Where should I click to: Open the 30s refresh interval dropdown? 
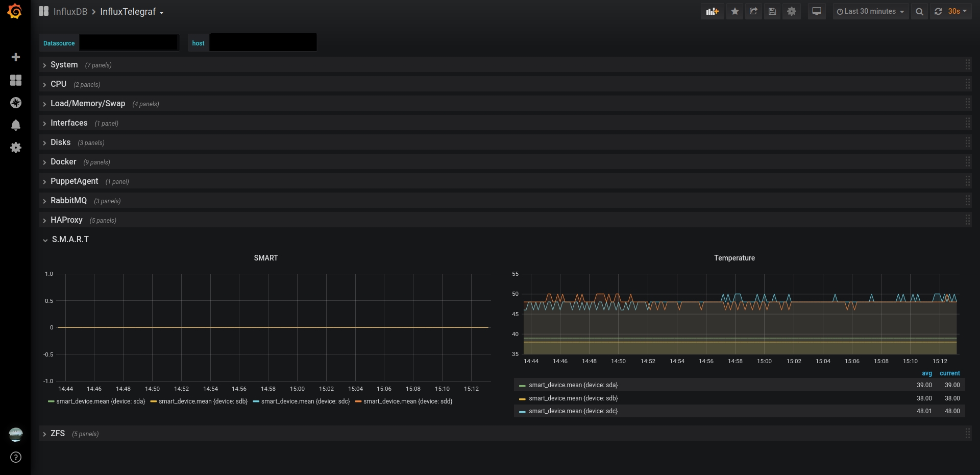[x=958, y=11]
